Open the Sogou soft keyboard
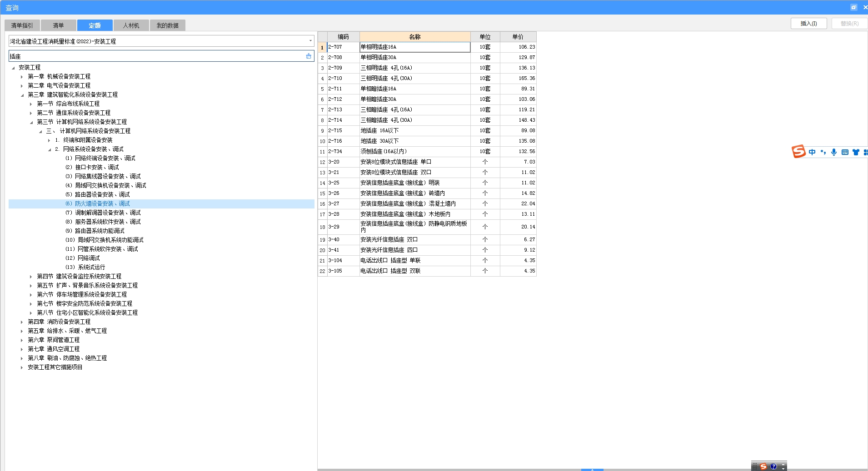Viewport: 868px width, 471px height. 845,152
